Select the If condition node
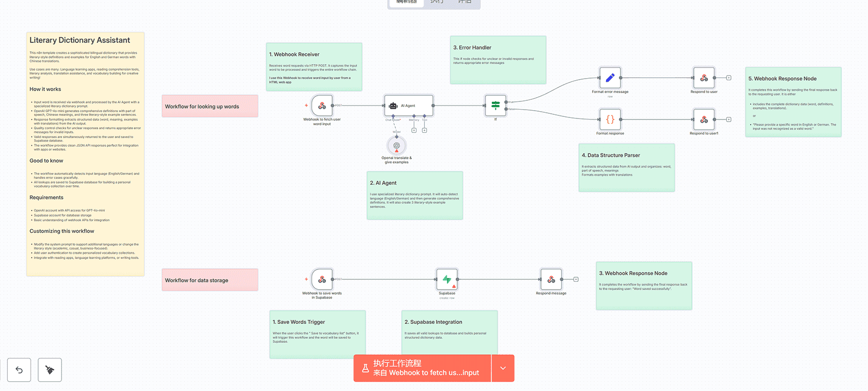The image size is (868, 391). coord(495,106)
